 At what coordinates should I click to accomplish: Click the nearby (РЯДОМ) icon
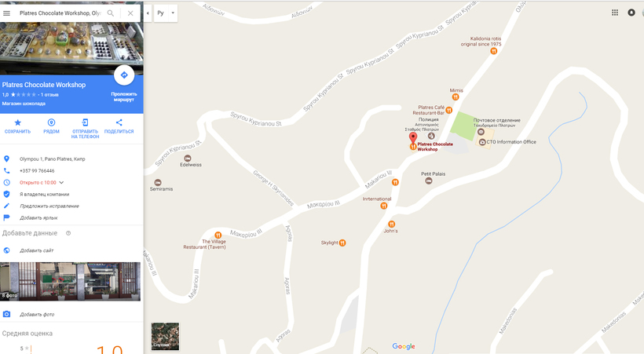pyautogui.click(x=51, y=122)
